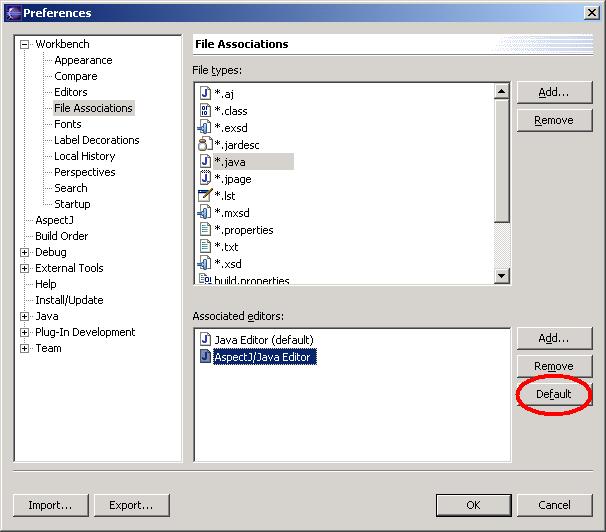Click the *.java file type icon
Viewport: 606px width, 532px height.
coord(205,161)
